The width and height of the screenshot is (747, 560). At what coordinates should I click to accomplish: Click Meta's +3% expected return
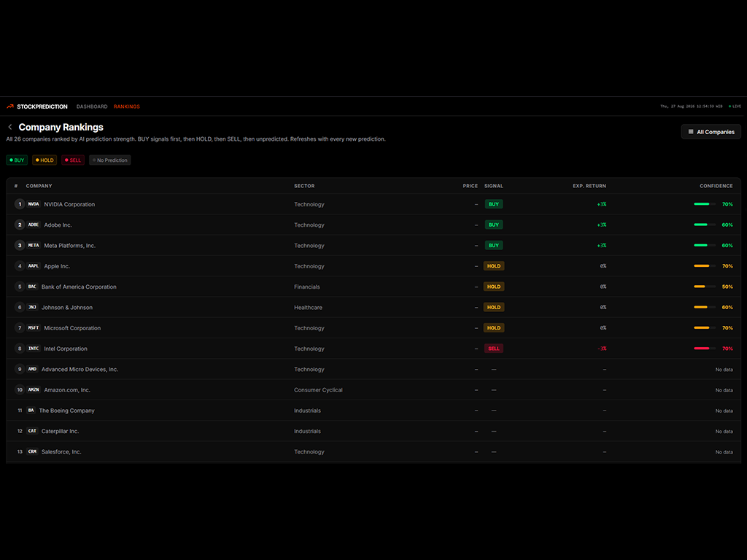[x=602, y=246]
